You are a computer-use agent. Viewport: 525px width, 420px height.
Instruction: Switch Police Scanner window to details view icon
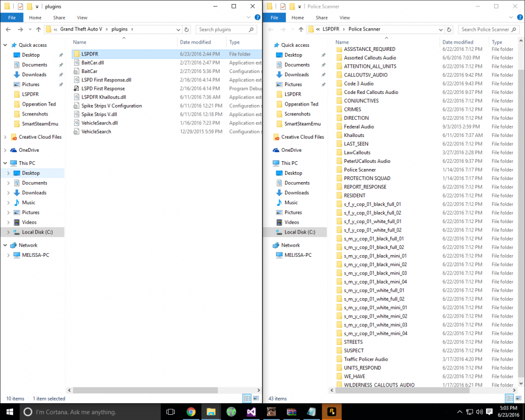[x=510, y=398]
